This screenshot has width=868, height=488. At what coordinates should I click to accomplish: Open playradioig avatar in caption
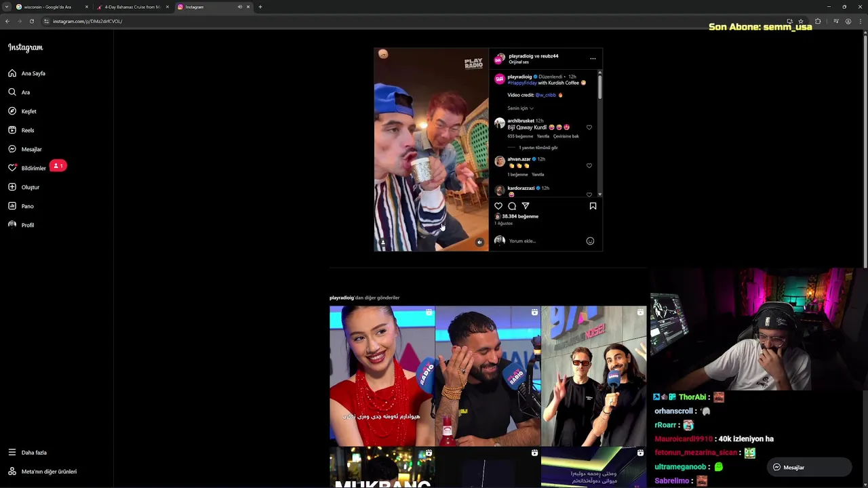click(500, 79)
